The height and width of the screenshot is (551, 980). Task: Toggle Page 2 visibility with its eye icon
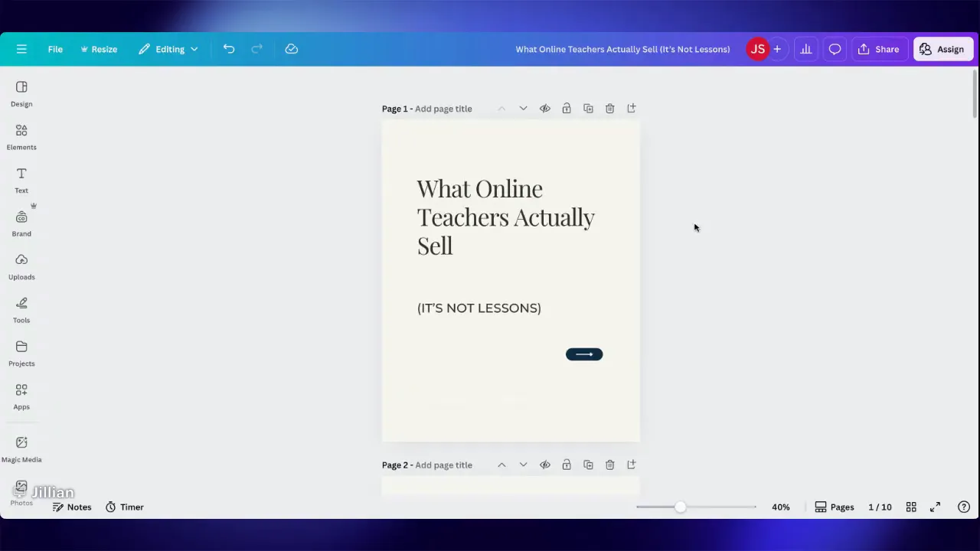click(x=544, y=465)
